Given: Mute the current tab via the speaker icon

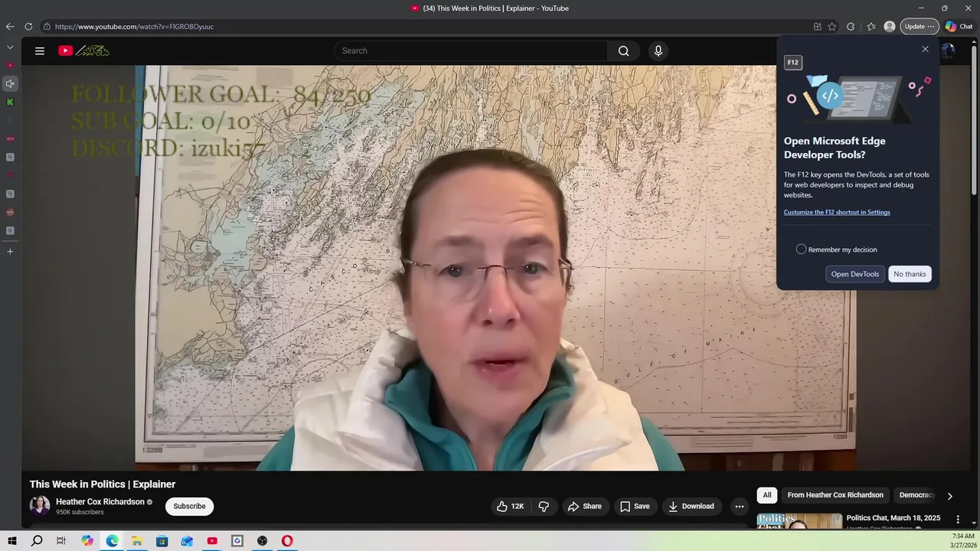Looking at the screenshot, I should pos(10,83).
